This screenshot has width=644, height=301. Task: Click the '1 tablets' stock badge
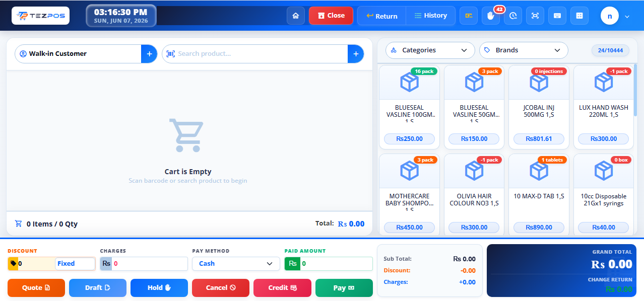[x=552, y=160]
